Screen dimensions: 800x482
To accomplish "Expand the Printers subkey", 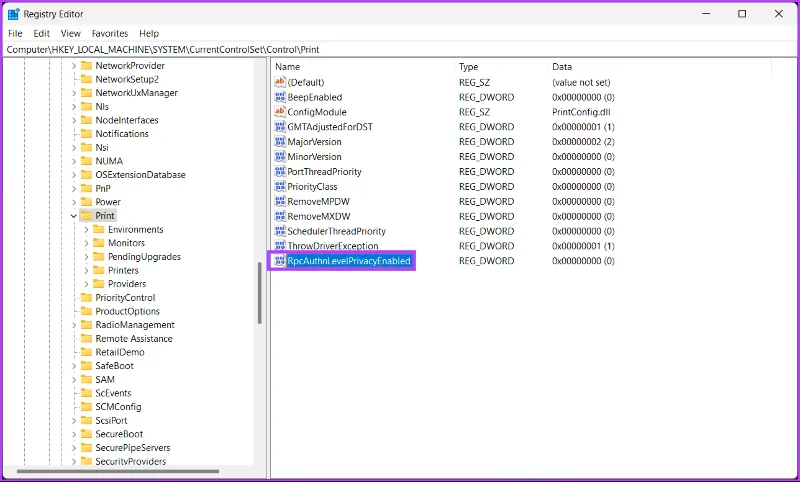I will click(86, 270).
